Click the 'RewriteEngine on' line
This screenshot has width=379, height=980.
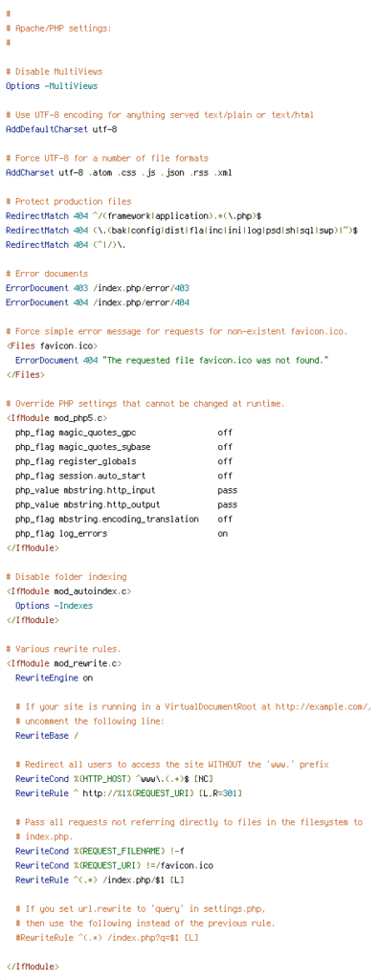point(55,678)
